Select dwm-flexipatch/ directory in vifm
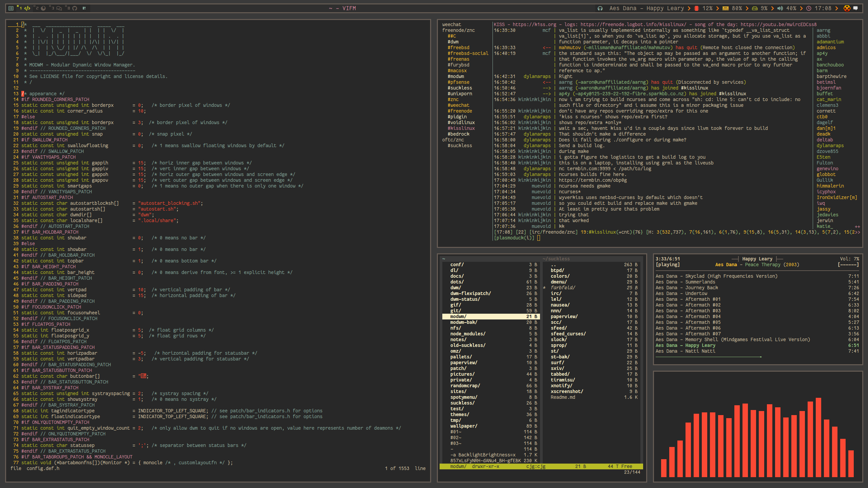 pyautogui.click(x=470, y=293)
